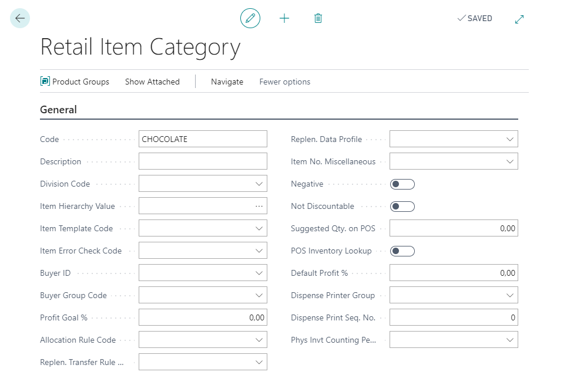Collapse the General section heading
The image size is (567, 392).
pos(58,109)
